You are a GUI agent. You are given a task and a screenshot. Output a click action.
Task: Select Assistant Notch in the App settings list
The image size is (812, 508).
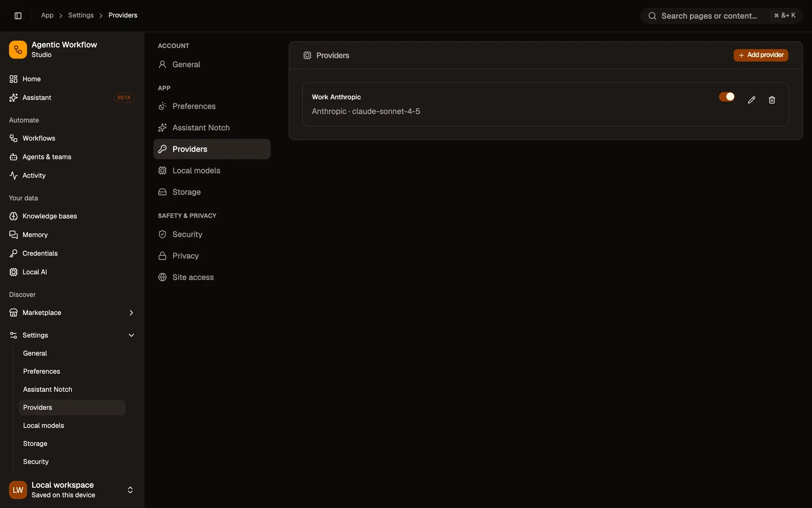click(x=212, y=128)
